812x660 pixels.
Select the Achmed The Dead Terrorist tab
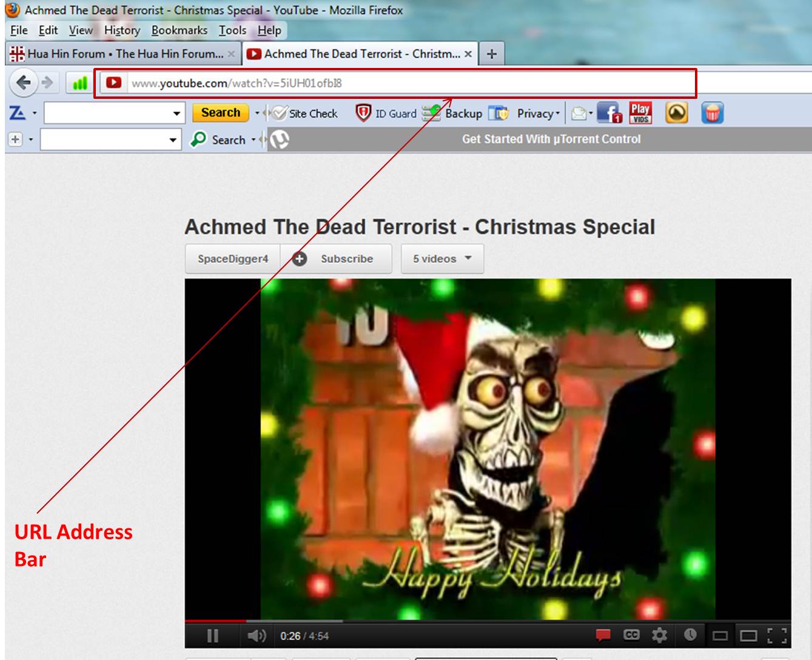(x=360, y=54)
